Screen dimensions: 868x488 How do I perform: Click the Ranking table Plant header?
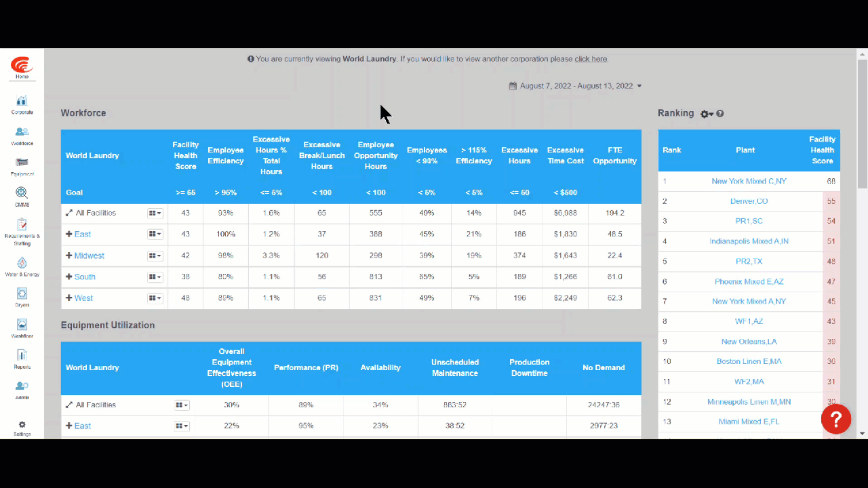(x=745, y=150)
